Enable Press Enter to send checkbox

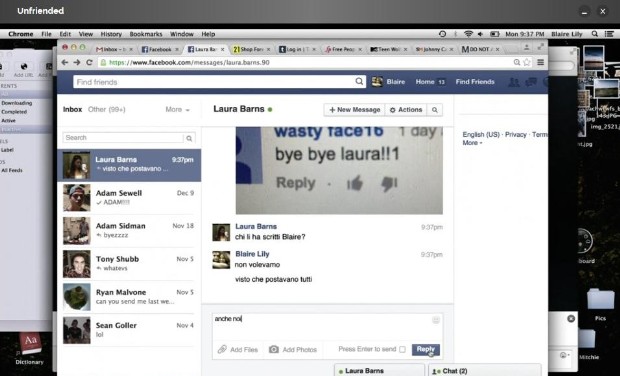coord(403,350)
